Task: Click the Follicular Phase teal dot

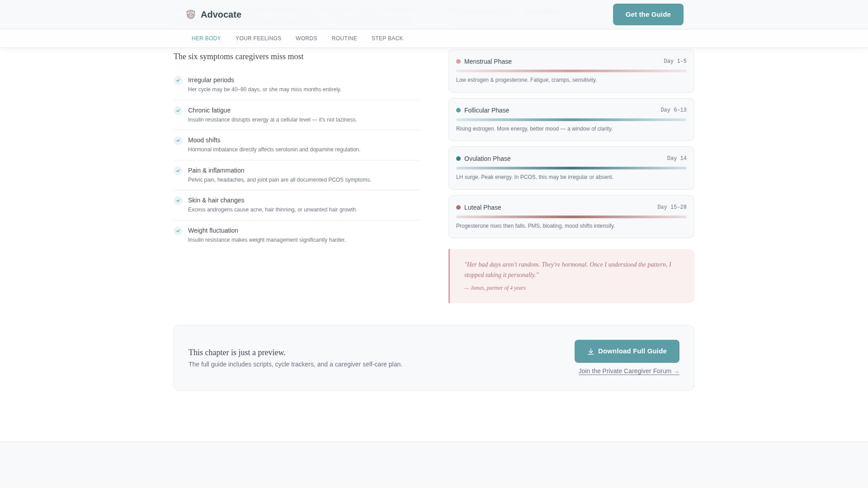Action: click(458, 110)
